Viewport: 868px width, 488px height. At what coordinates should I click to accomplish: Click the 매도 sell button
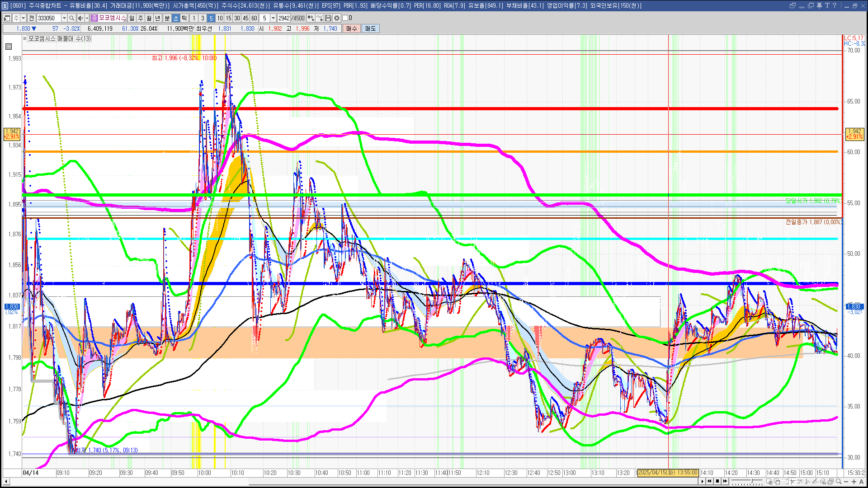tap(371, 28)
